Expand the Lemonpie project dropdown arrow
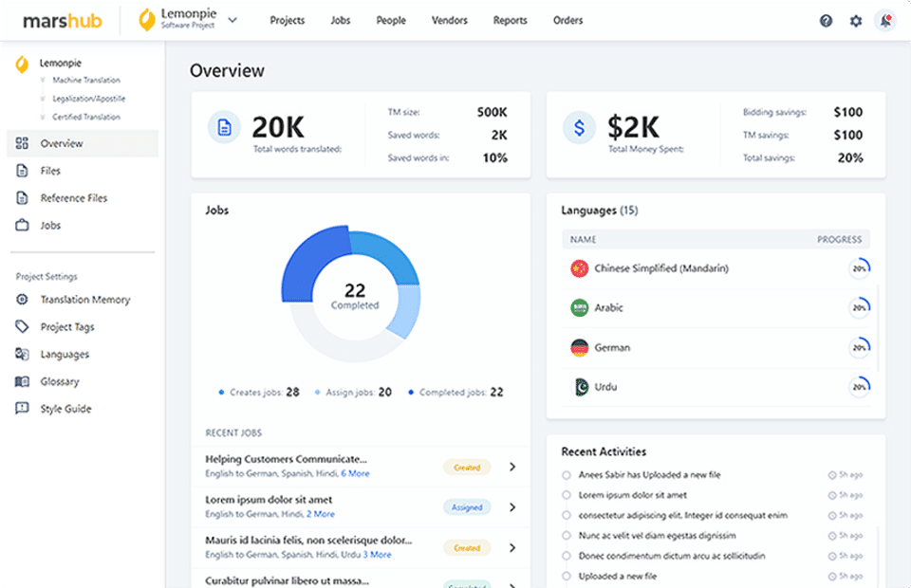 coord(232,20)
